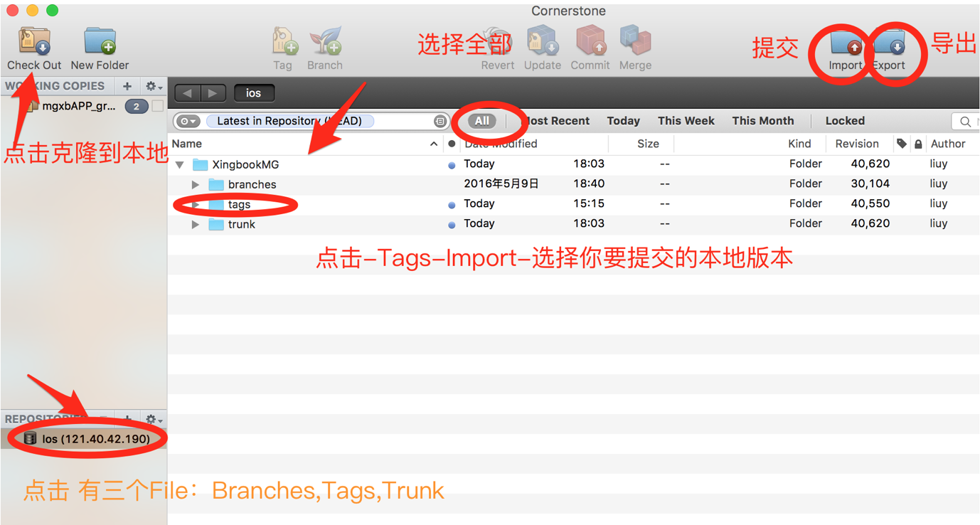Click the ios path button
The width and height of the screenshot is (980, 525).
pos(254,93)
